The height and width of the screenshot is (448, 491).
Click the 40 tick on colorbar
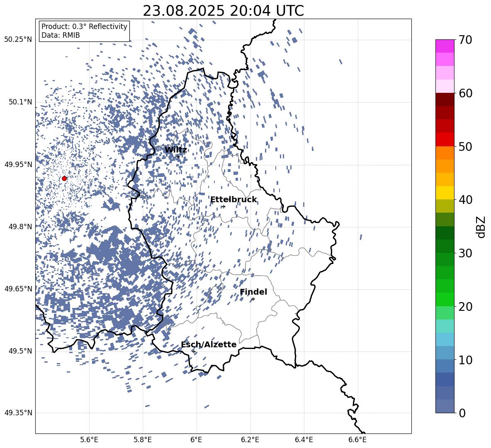click(465, 200)
